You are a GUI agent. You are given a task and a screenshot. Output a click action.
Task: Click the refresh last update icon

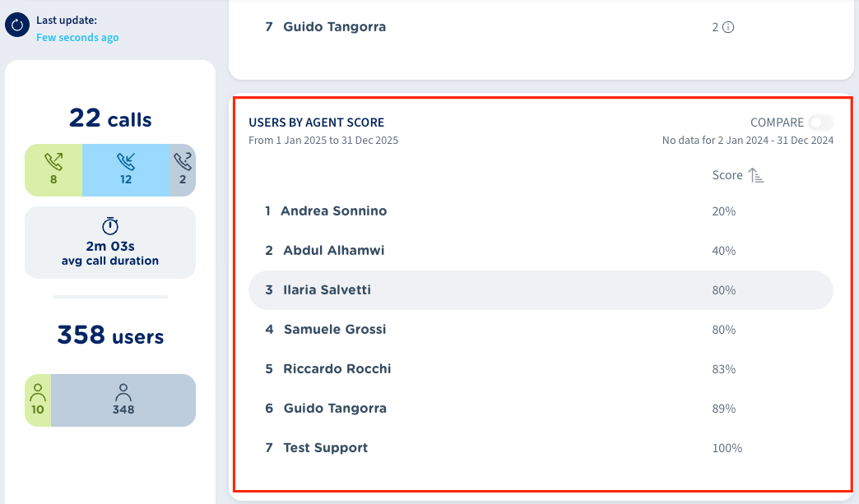pyautogui.click(x=17, y=25)
